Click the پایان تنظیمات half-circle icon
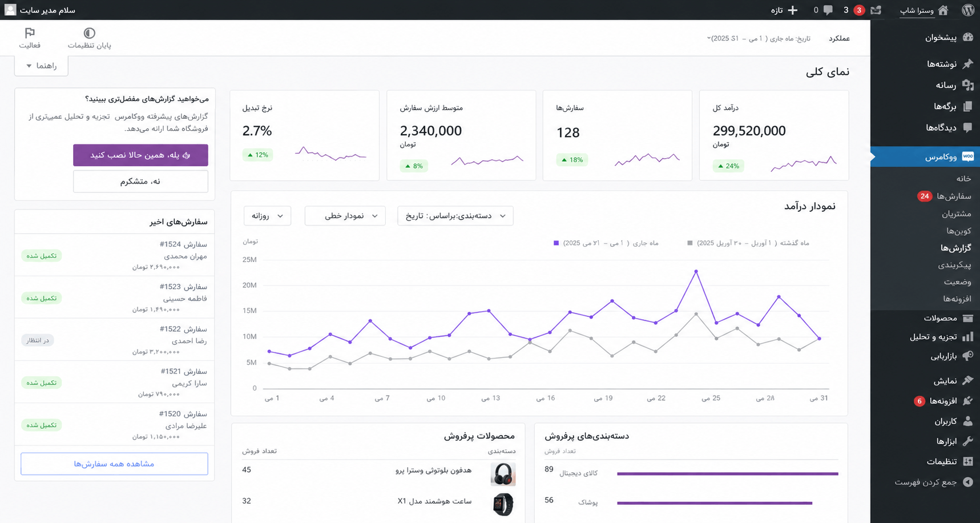This screenshot has width=980, height=523. click(x=89, y=33)
